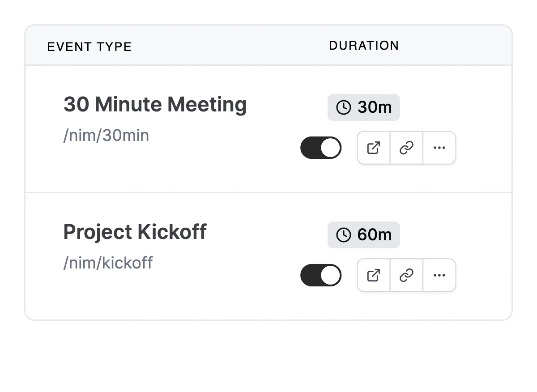The image size is (537, 392).
Task: Click clock icon in 60m badge
Action: tap(343, 235)
